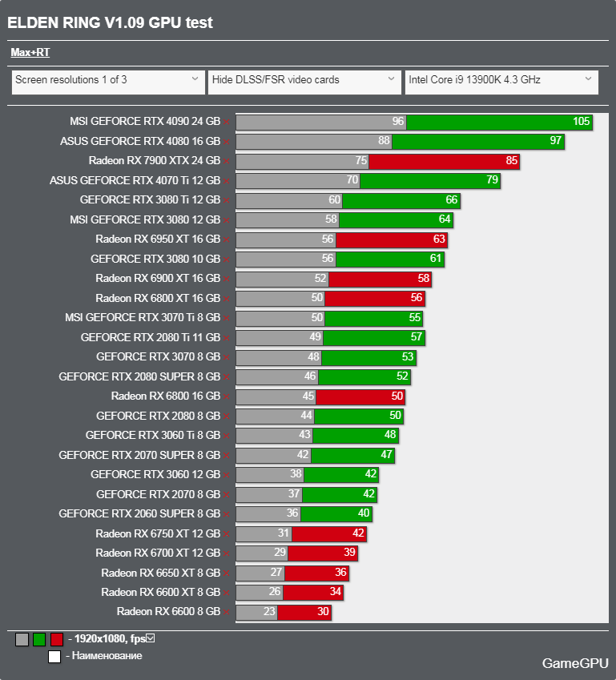Click the RX 6600 red bar 30

[x=304, y=613]
